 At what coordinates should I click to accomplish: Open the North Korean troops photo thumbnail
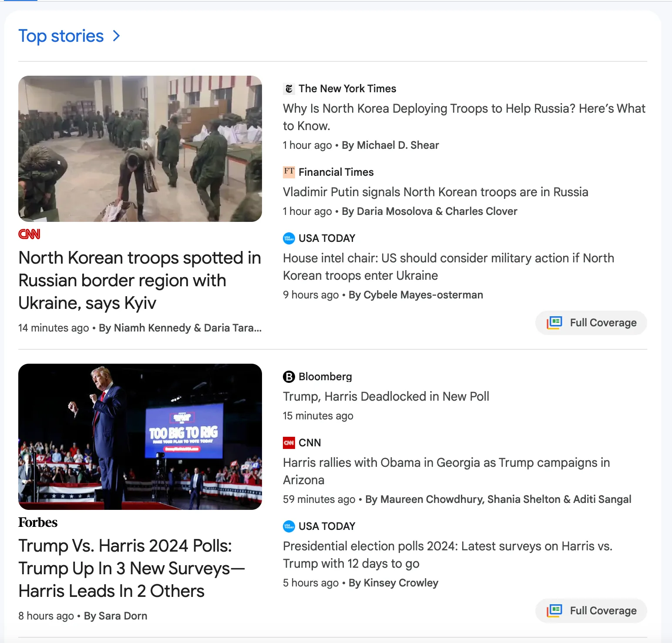[140, 149]
